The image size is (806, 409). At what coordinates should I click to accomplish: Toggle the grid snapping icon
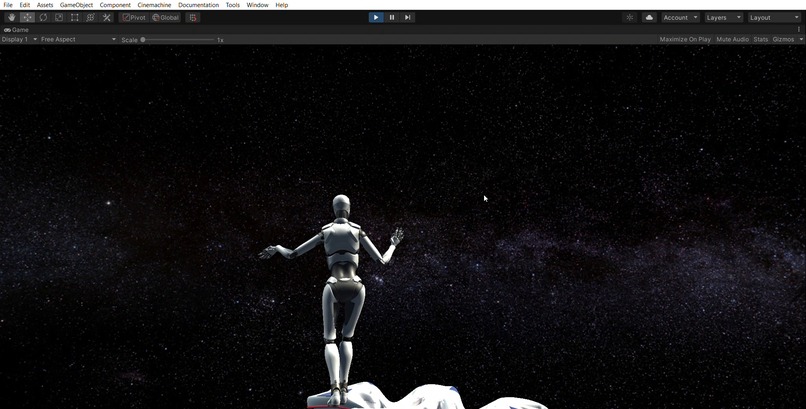point(193,17)
